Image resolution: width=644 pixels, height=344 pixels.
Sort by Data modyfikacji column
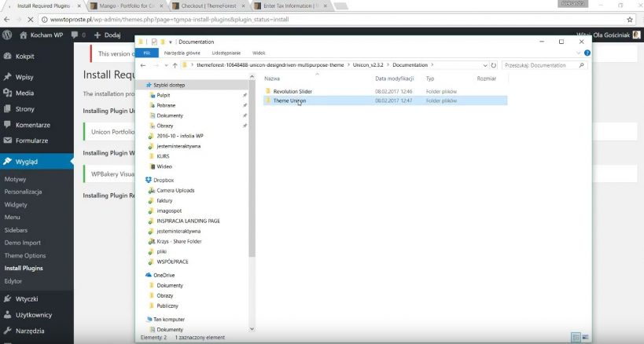coord(394,79)
